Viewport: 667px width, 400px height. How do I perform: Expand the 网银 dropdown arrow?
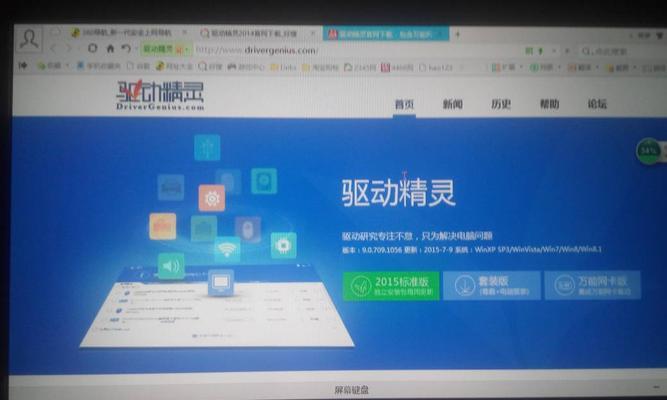(559, 68)
